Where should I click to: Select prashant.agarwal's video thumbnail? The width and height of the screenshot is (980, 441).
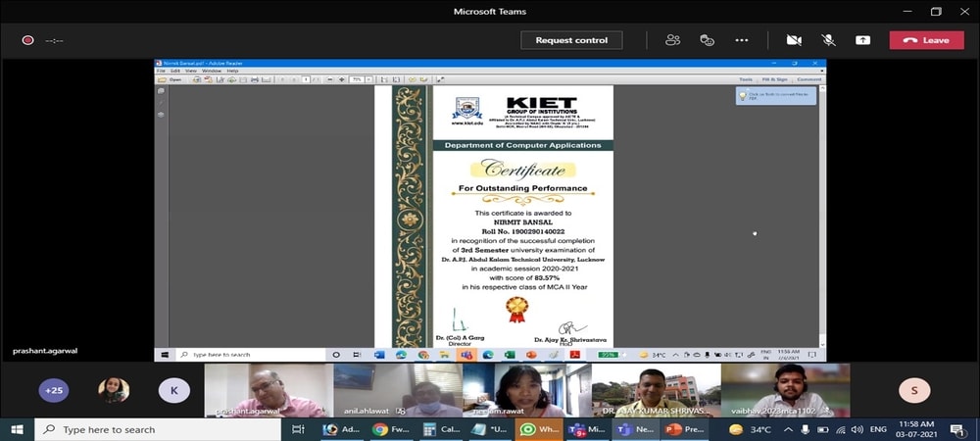[x=268, y=390]
